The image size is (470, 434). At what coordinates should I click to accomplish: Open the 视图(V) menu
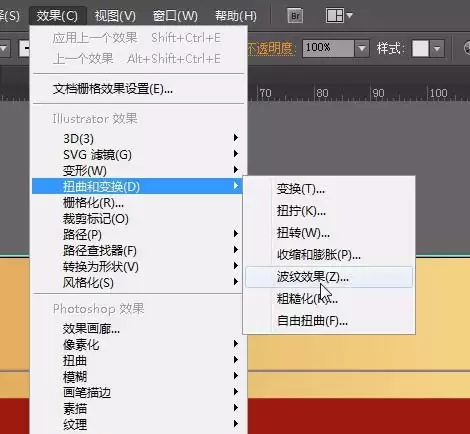tap(115, 16)
